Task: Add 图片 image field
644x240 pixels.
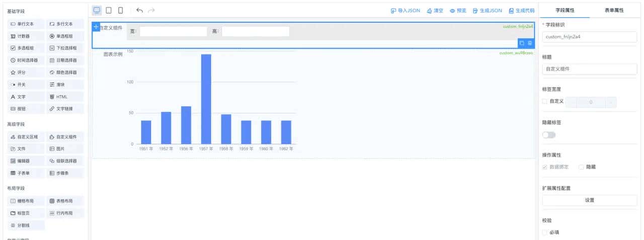Action: [65, 149]
